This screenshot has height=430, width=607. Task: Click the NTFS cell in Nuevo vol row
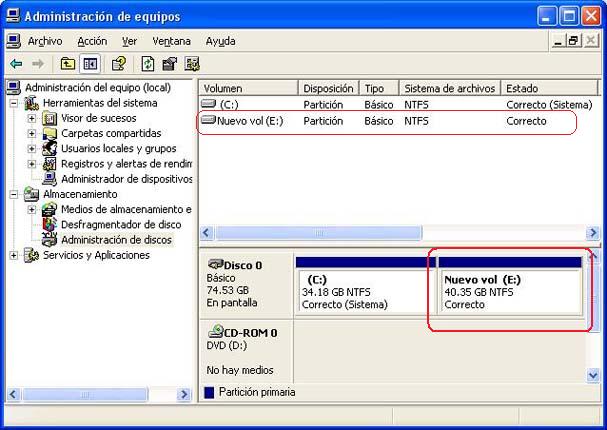416,121
